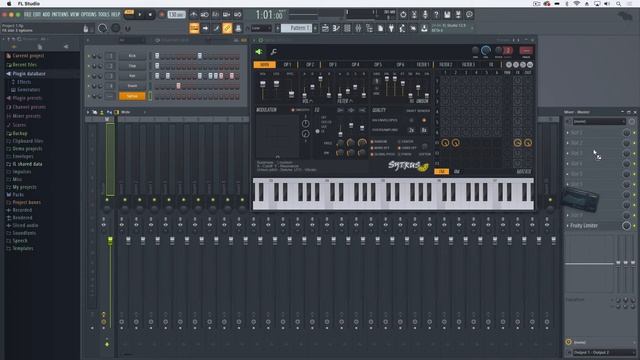The height and width of the screenshot is (360, 640).
Task: Toggle the green select LED beside Sytrus channel
Action: pyautogui.click(x=150, y=96)
